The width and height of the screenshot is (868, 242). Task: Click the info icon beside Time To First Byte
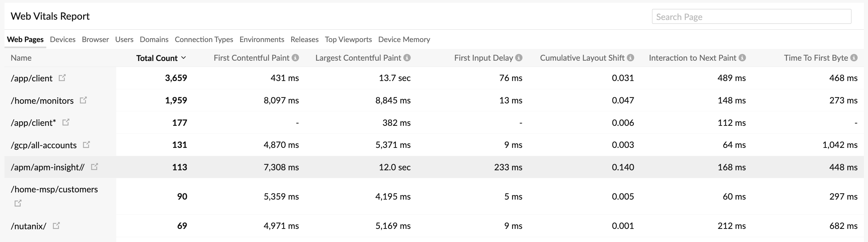point(854,58)
